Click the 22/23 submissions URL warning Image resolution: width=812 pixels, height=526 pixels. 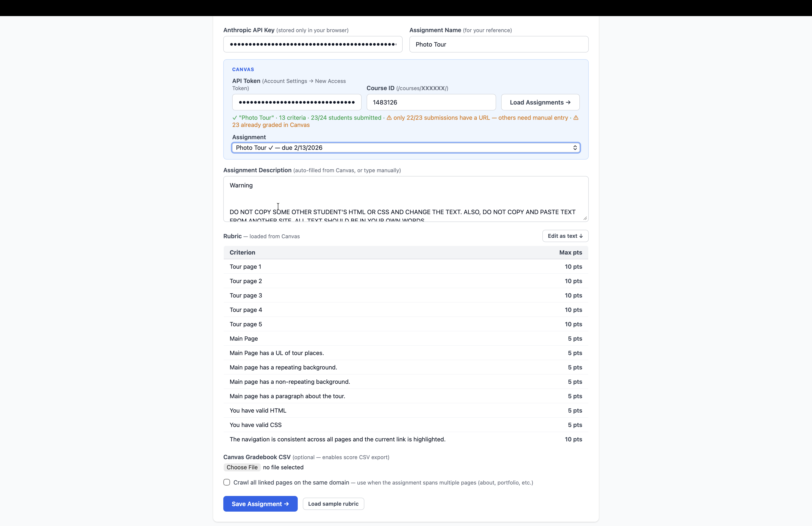point(477,118)
